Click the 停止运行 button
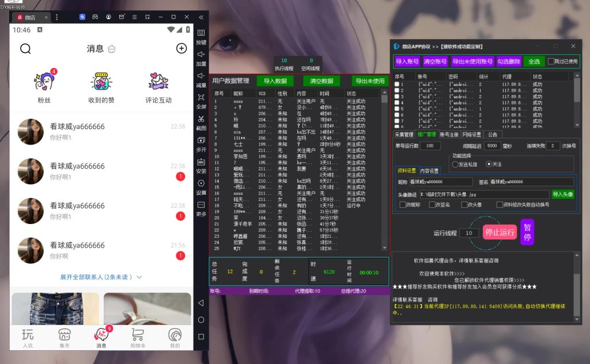 pos(500,232)
